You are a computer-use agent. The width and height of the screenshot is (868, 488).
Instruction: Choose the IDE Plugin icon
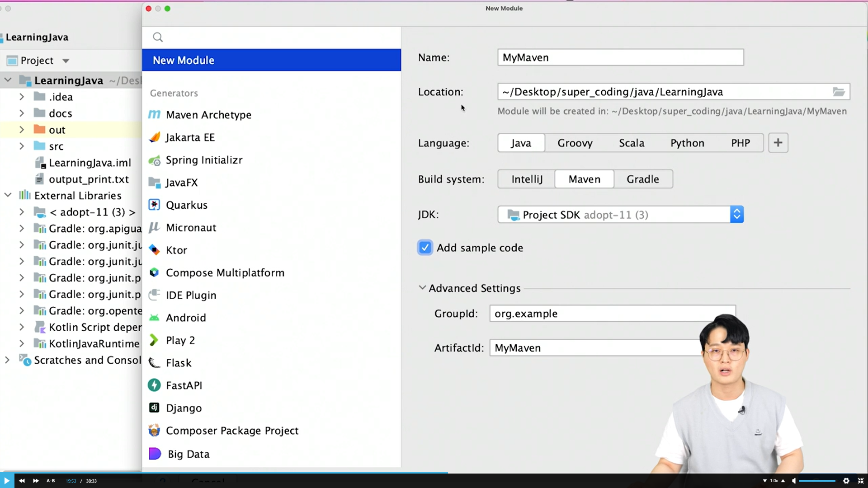pyautogui.click(x=154, y=295)
